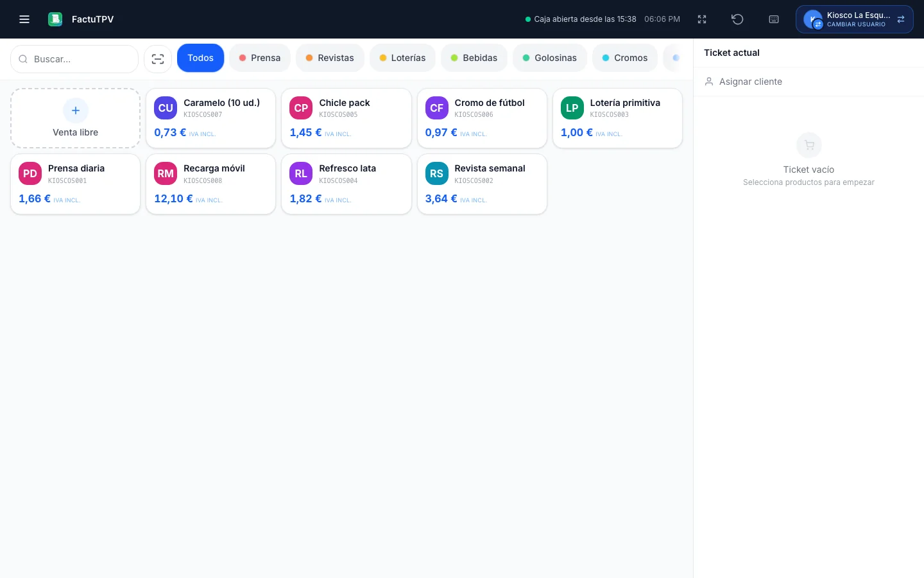Click the PD badge of Prensa diaria

tap(30, 173)
